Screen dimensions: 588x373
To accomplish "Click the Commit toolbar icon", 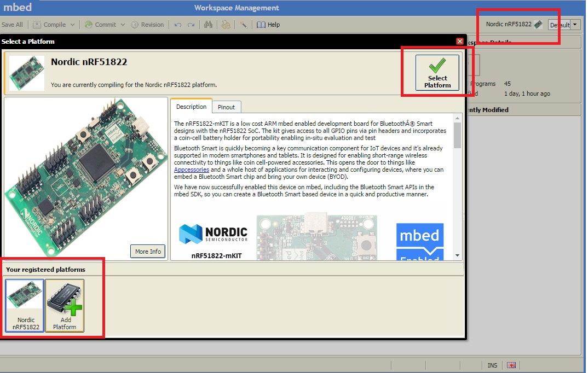I will 89,25.
